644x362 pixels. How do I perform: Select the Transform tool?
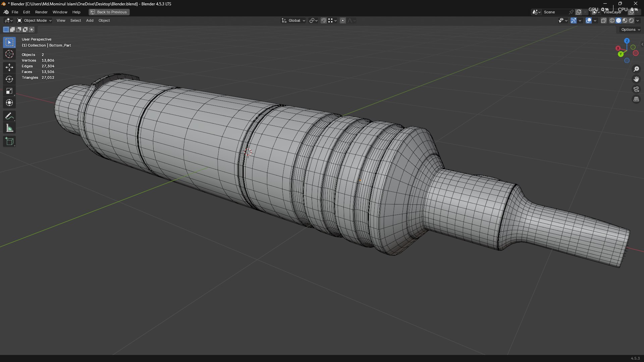coord(9,103)
